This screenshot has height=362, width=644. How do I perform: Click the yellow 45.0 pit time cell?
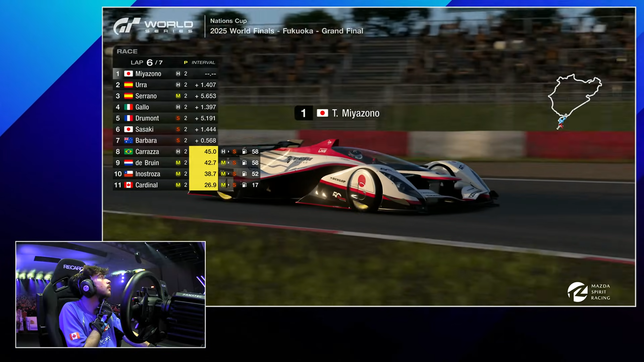[x=204, y=152]
